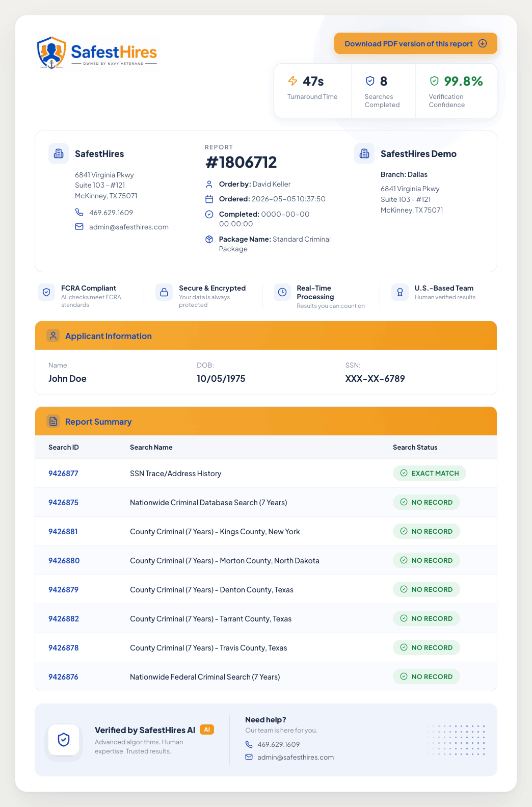Click admin@safesthires.com in the header address block
Screen dimensions: 532x807
(x=129, y=227)
